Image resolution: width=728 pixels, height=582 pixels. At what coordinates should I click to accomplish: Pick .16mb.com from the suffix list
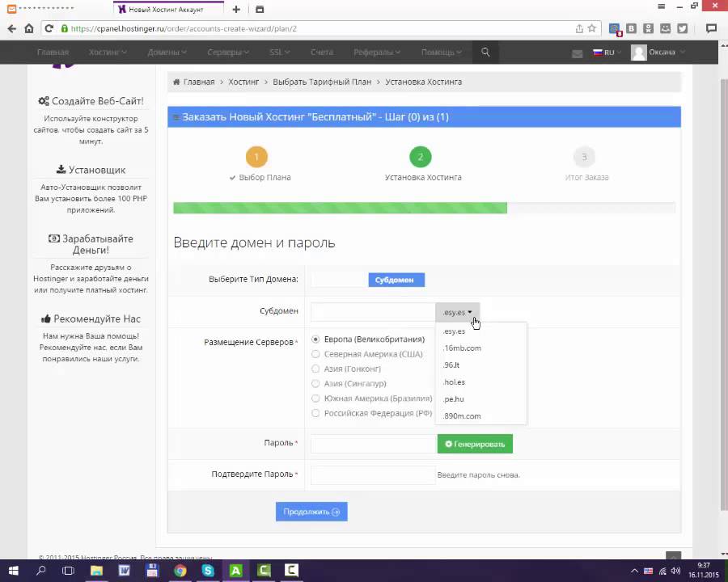point(480,348)
